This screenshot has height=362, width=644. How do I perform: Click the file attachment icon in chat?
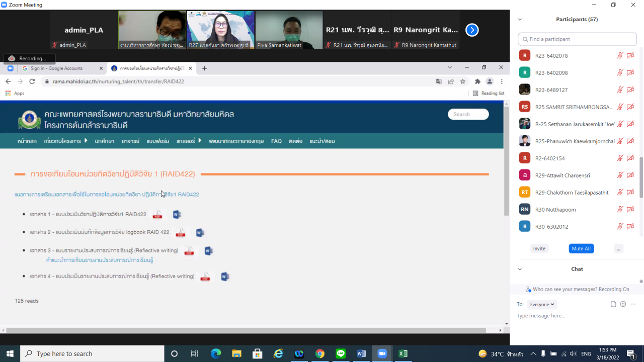(x=613, y=304)
